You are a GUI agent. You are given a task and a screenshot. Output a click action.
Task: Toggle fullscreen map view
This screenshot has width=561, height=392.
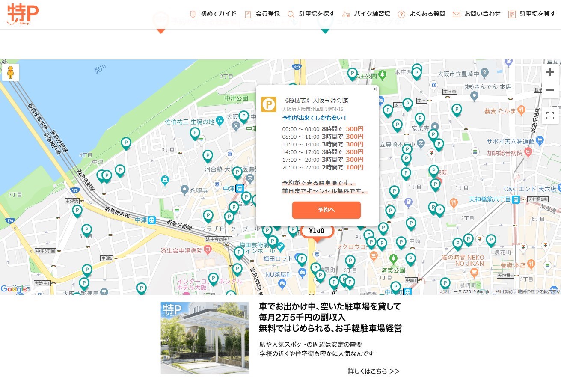tap(550, 115)
